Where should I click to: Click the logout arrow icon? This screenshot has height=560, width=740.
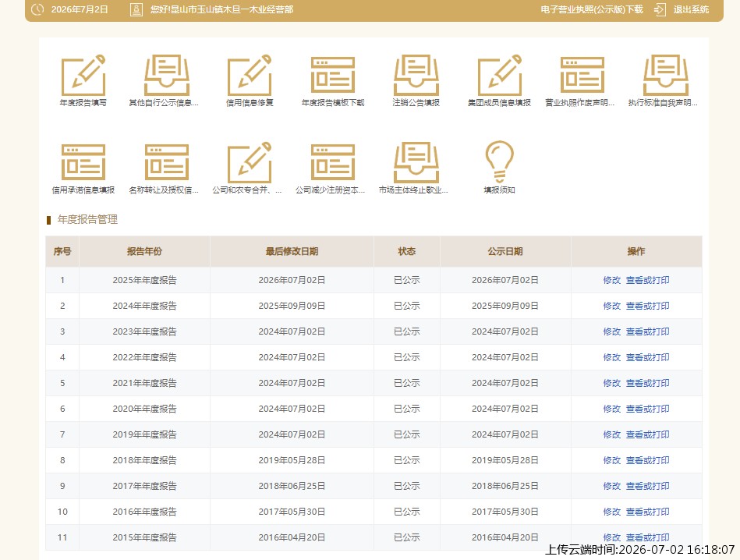tap(660, 9)
